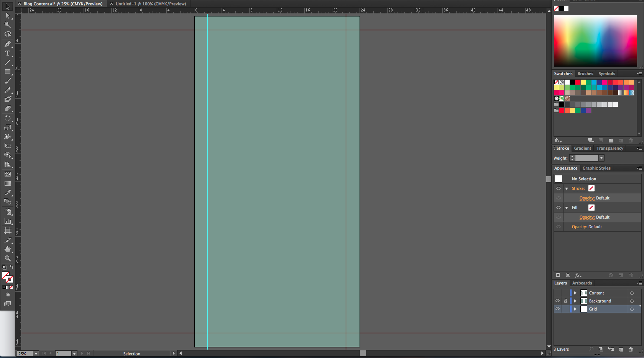The height and width of the screenshot is (358, 644).
Task: Click Swap Fill and Stroke arrows
Action: click(x=11, y=267)
